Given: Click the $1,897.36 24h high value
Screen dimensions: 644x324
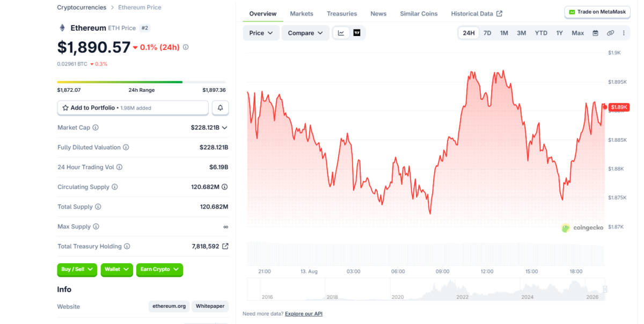Looking at the screenshot, I should [x=214, y=90].
